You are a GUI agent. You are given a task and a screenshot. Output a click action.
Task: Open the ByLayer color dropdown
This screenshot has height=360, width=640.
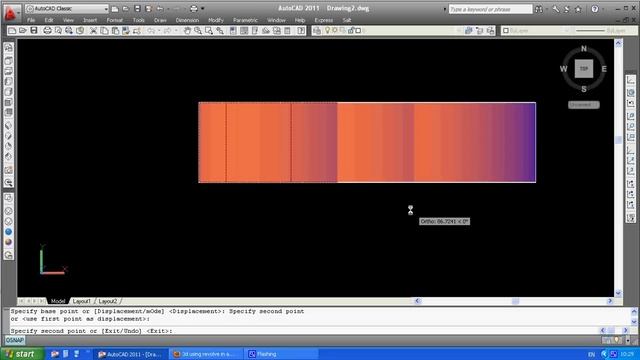click(536, 31)
